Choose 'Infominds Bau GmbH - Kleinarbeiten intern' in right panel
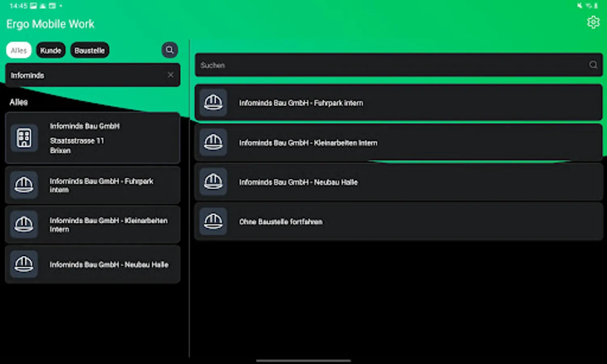This screenshot has height=364, width=607. pyautogui.click(x=399, y=142)
